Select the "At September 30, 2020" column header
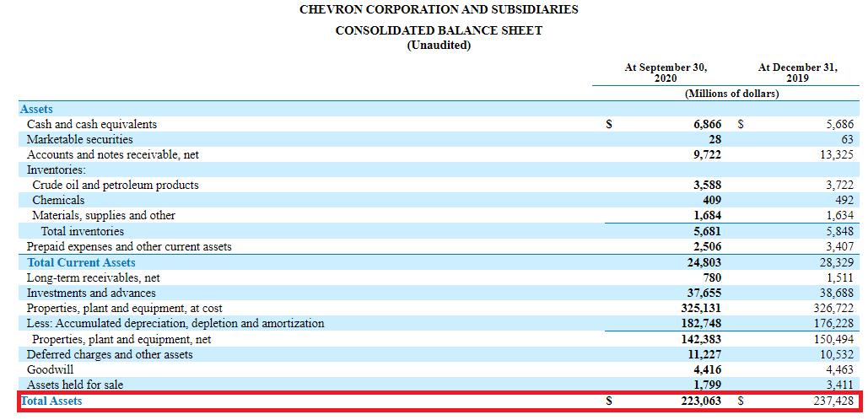Screen dimensions: 868x420 666,73
